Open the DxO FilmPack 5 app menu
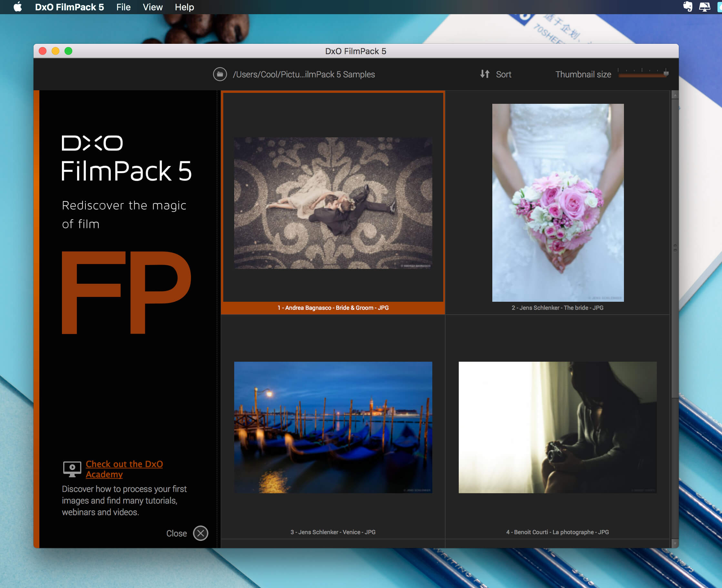 (x=69, y=7)
